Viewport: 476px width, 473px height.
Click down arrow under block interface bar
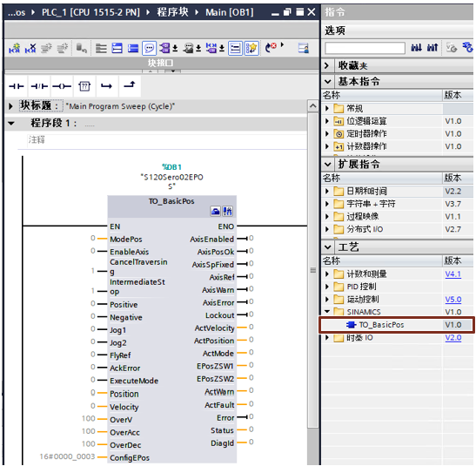173,71
